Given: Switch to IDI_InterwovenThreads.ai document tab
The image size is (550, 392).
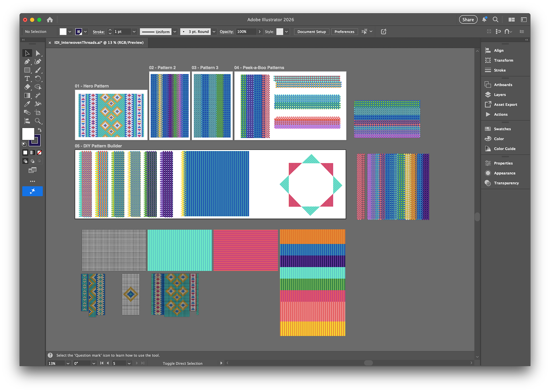Looking at the screenshot, I should [x=99, y=42].
